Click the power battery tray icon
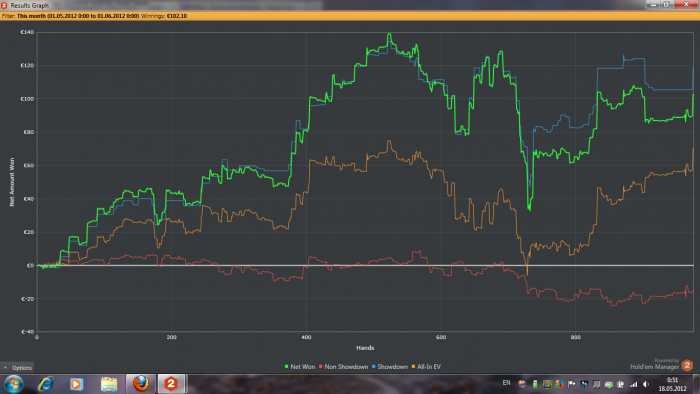Viewport: 700px width, 394px height. coord(621,384)
